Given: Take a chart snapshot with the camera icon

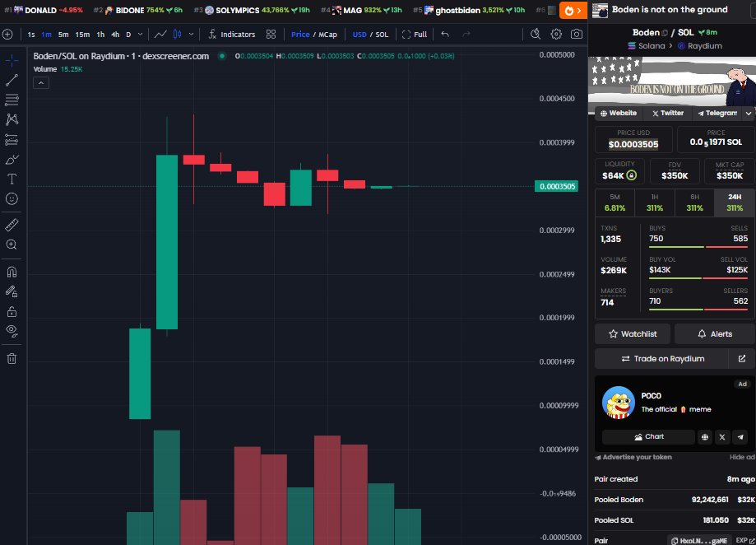Looking at the screenshot, I should 576,35.
